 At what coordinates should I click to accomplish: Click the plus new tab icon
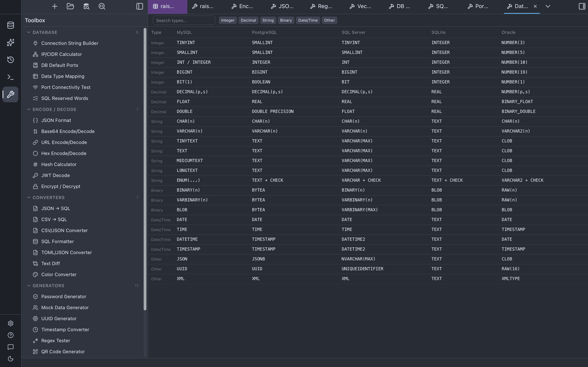[55, 6]
